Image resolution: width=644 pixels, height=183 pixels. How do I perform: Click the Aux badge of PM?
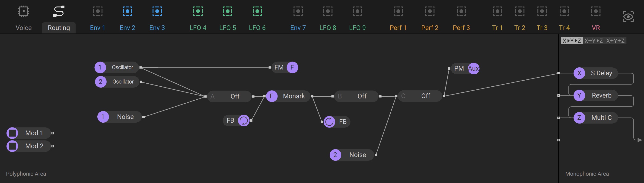click(474, 68)
